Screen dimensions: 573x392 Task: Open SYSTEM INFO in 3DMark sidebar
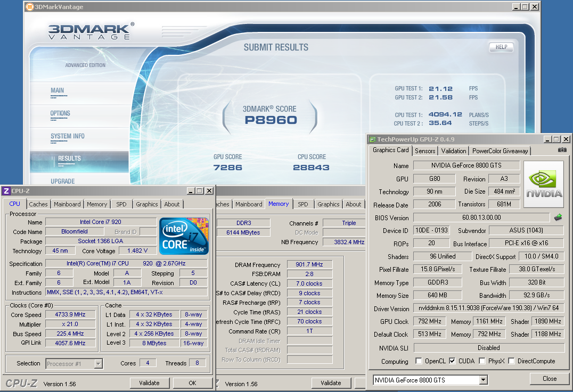(68, 136)
